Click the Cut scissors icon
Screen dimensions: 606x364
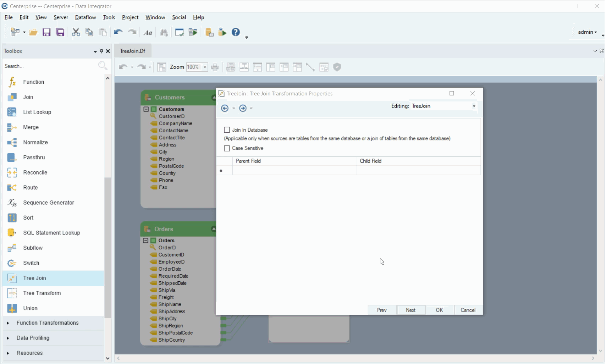76,32
